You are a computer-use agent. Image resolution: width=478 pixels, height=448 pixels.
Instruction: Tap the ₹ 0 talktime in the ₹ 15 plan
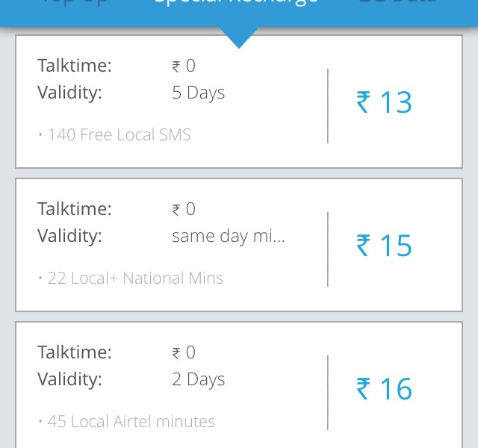point(184,209)
